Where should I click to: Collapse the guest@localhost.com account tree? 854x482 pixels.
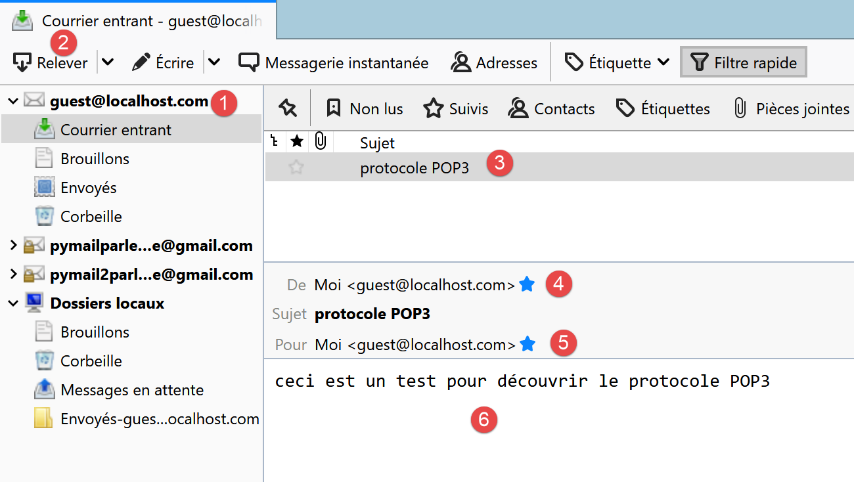point(13,101)
